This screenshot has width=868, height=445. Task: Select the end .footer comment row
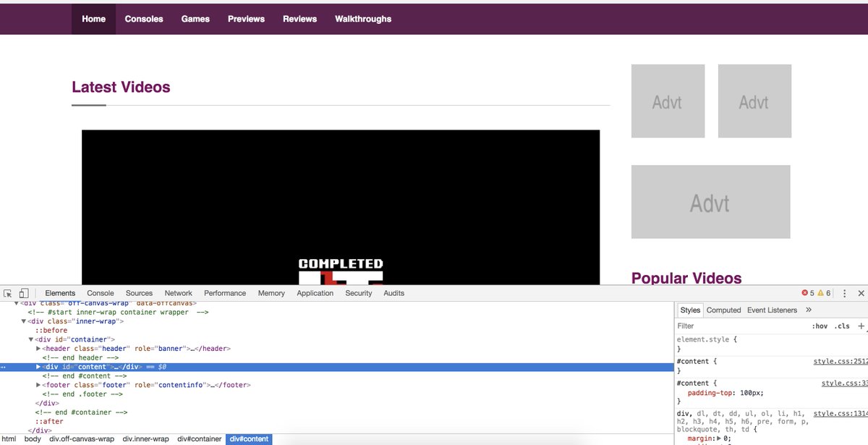pyautogui.click(x=82, y=394)
